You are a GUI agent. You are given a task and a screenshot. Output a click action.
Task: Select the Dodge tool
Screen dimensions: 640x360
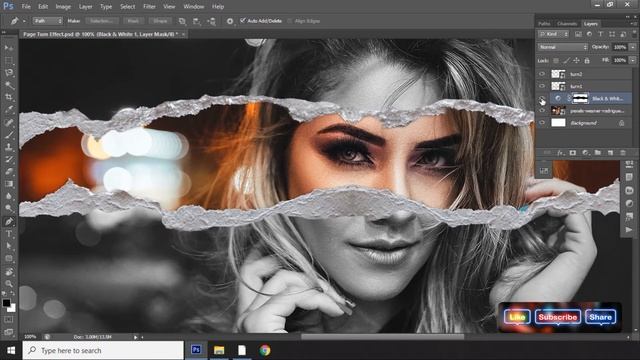(x=9, y=208)
